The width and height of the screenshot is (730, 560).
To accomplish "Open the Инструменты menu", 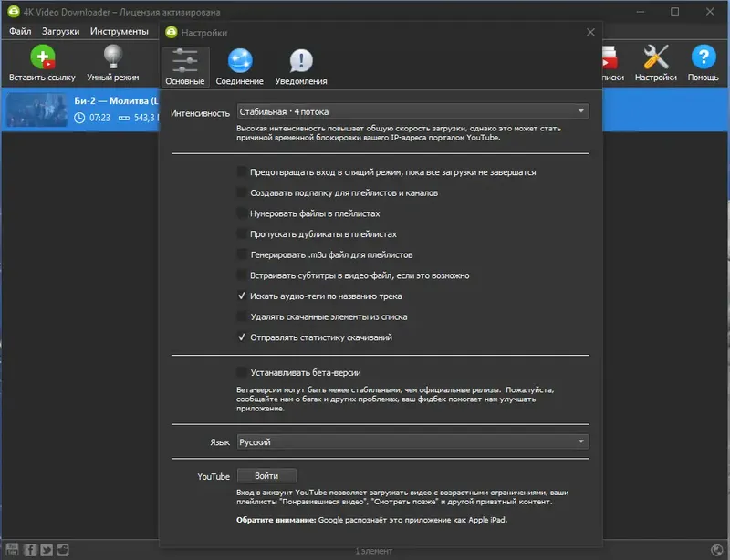I will coord(120,31).
